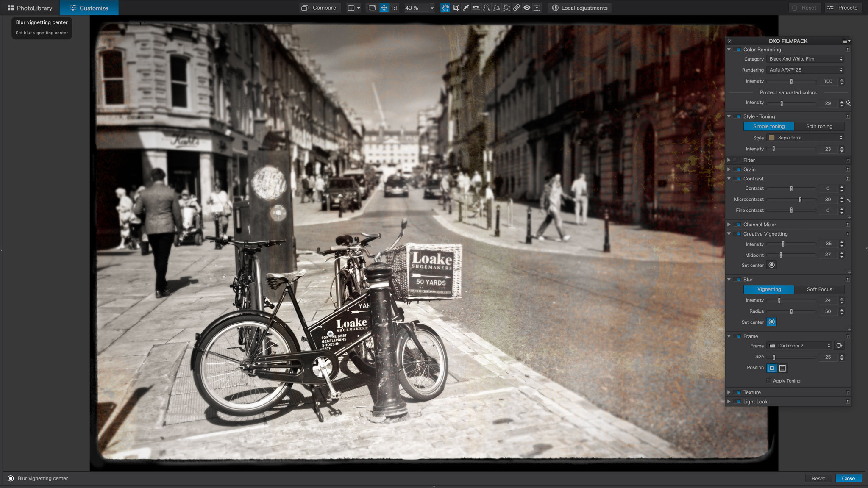Click the top toolbar Reset button
This screenshot has width=868, height=488.
pyautogui.click(x=804, y=8)
